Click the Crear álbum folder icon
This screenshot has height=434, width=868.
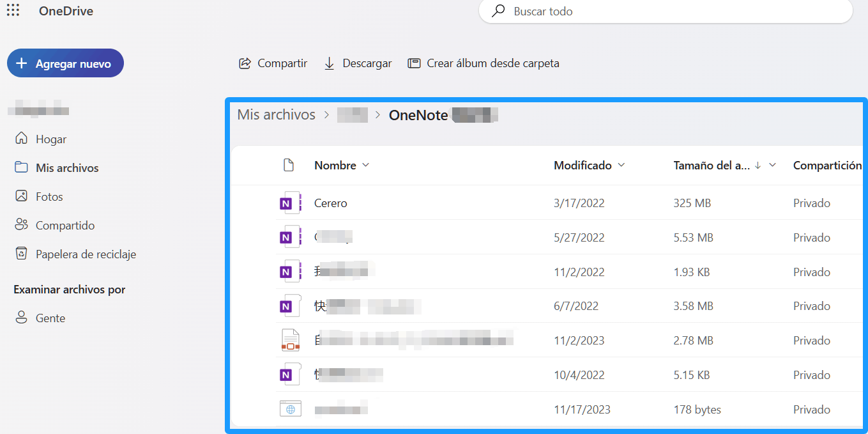(414, 63)
